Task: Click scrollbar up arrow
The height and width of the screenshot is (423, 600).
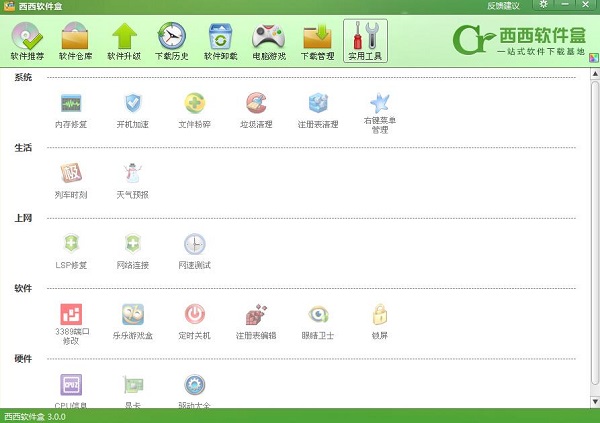Action: (595, 73)
